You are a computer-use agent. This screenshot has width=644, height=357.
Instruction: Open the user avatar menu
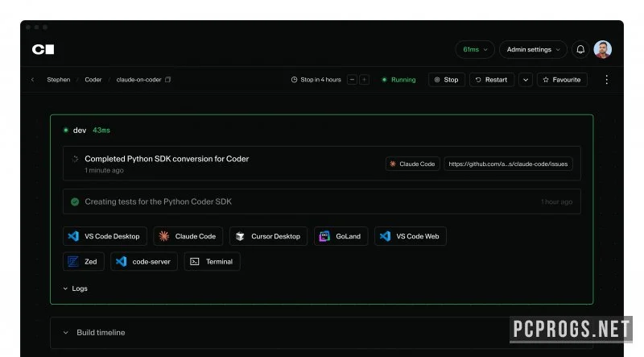(x=602, y=49)
